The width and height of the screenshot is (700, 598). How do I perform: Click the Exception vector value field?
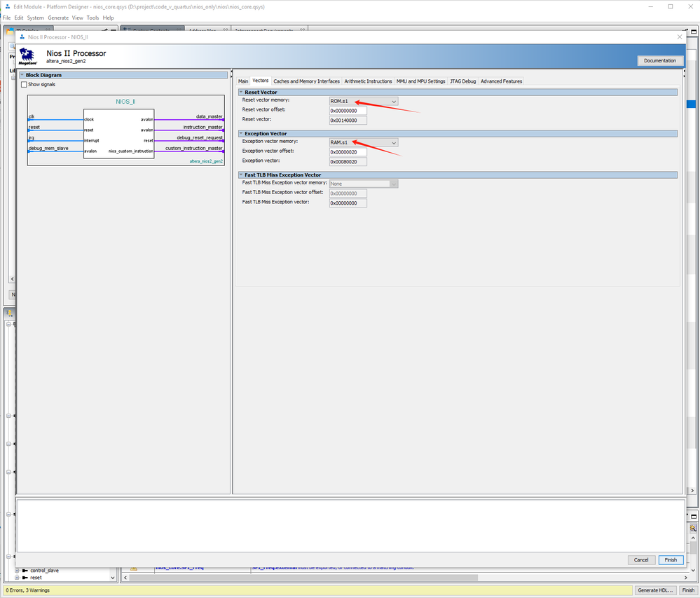pos(348,162)
